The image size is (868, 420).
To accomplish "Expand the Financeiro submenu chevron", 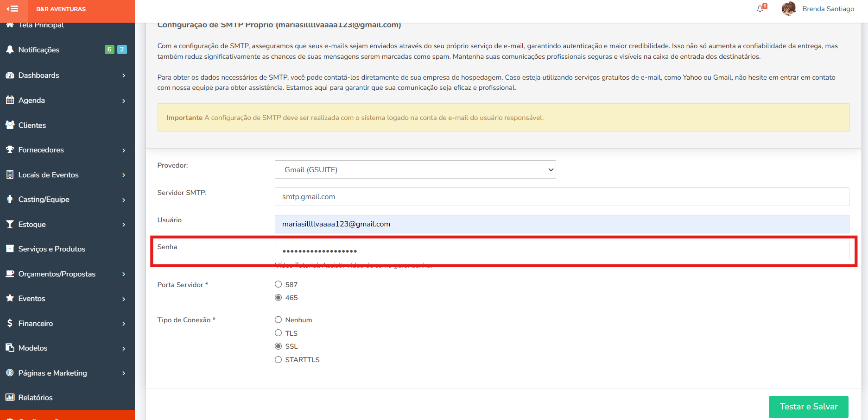I will 124,324.
